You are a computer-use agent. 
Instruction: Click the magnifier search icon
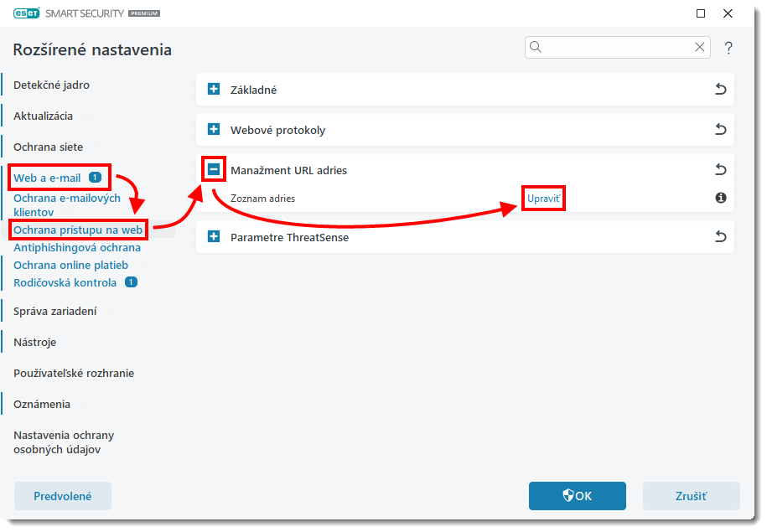coord(536,48)
